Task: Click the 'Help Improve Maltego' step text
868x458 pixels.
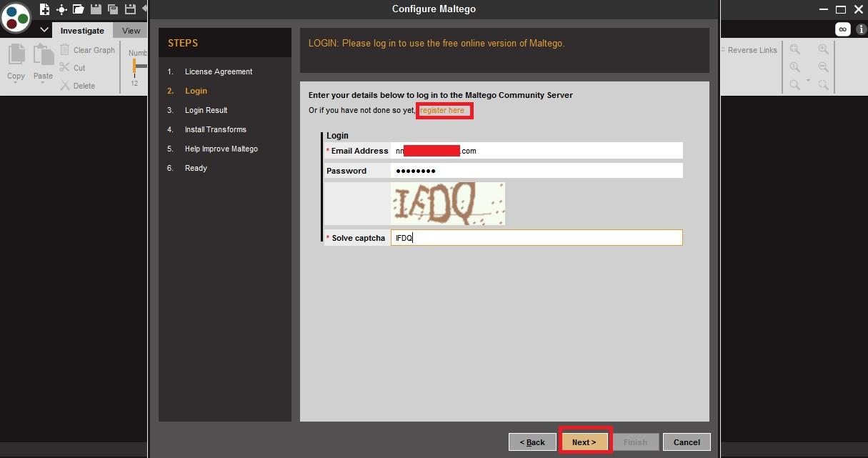Action: [221, 149]
